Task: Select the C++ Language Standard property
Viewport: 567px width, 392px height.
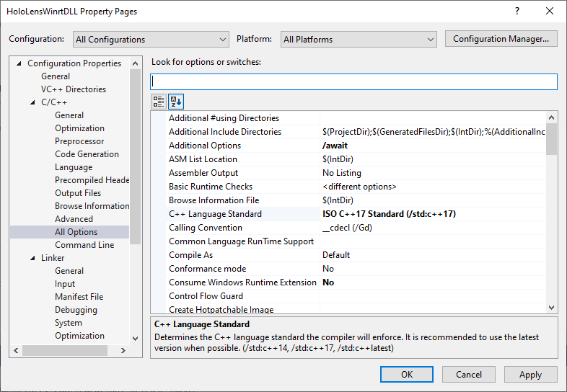Action: click(215, 214)
